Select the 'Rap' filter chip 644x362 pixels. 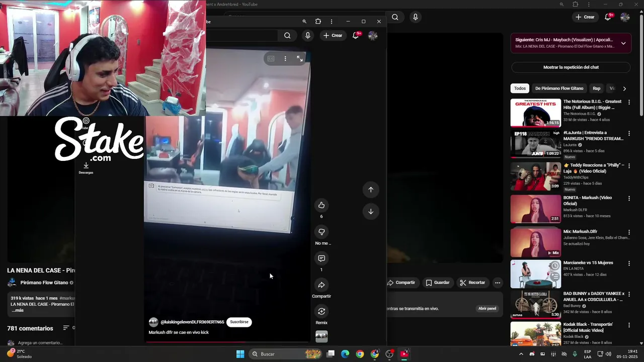click(x=596, y=88)
